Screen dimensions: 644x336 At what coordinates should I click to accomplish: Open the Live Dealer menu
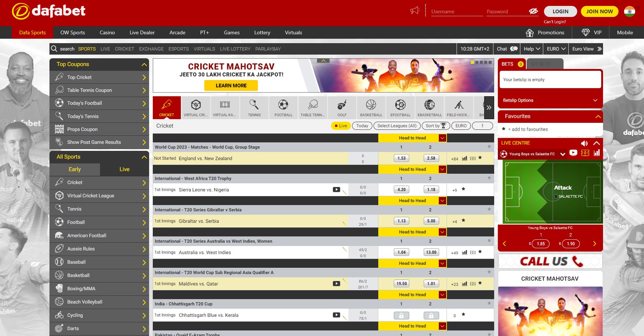[142, 32]
